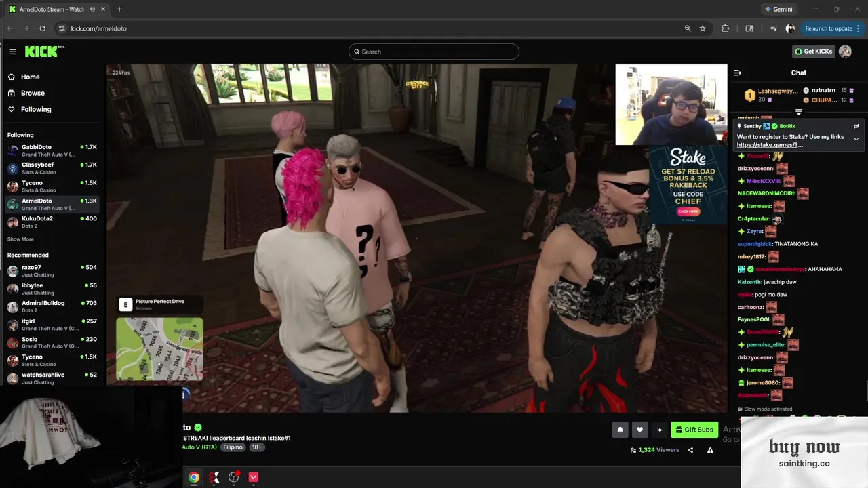Screen dimensions: 868x488
Task: Click the share stream icon
Action: click(x=690, y=450)
